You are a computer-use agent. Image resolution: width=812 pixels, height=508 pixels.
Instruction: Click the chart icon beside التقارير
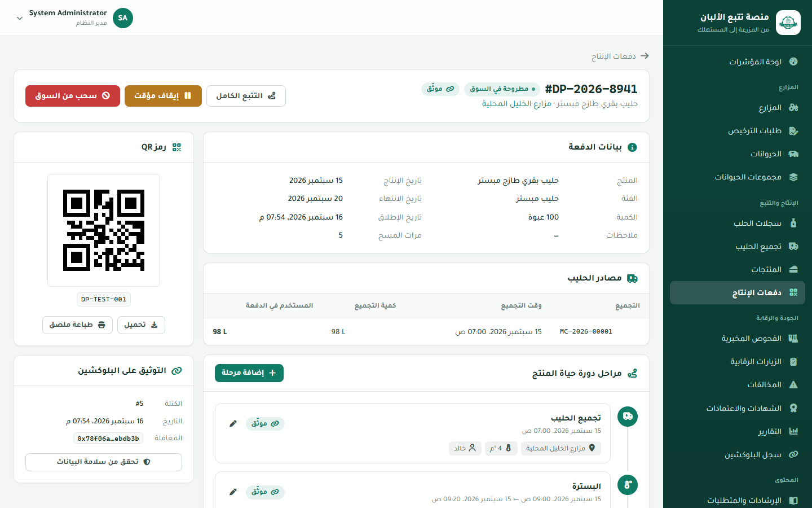coord(793,431)
